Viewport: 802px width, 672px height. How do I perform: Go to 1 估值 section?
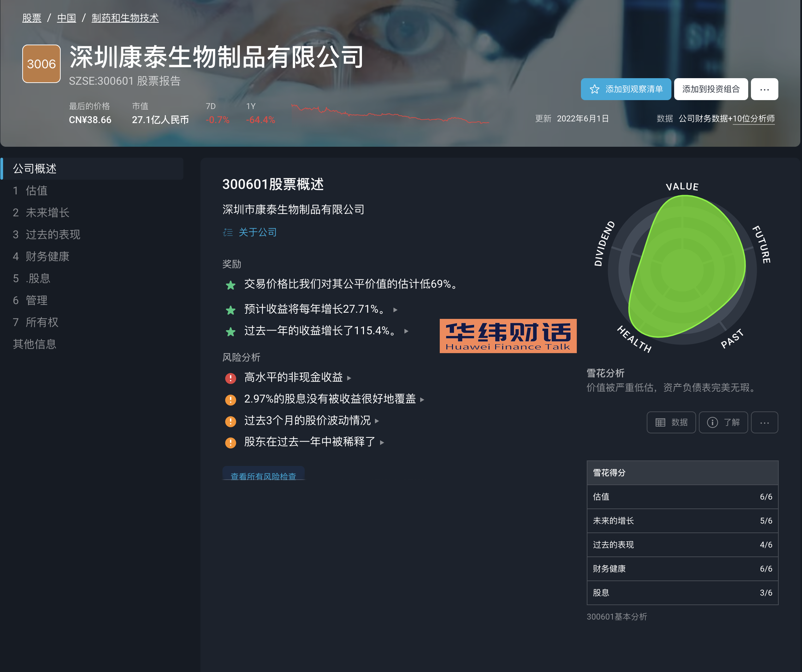pos(92,190)
